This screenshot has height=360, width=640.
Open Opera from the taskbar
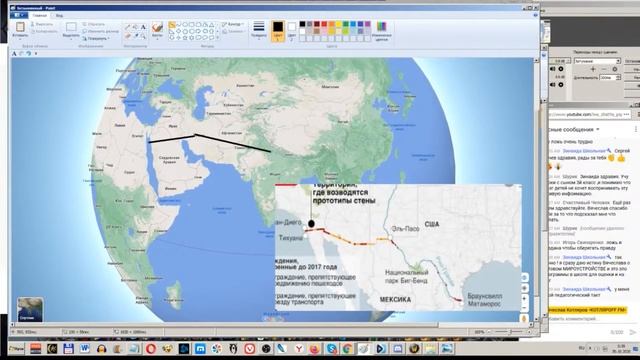(151, 349)
